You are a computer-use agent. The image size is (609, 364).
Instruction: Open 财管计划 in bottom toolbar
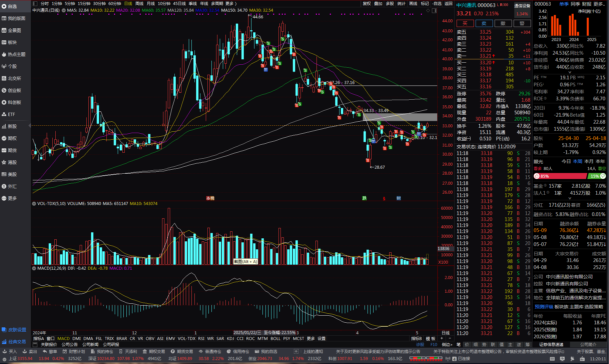[73, 351]
